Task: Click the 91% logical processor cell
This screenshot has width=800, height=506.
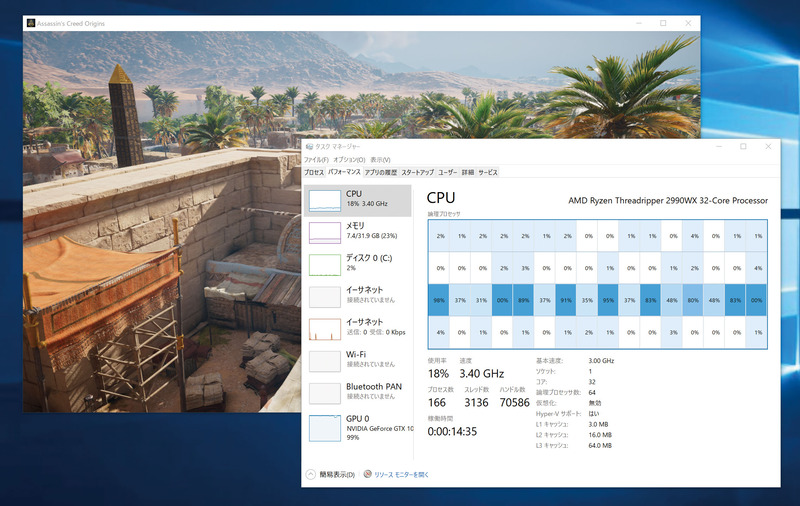Action: click(566, 300)
